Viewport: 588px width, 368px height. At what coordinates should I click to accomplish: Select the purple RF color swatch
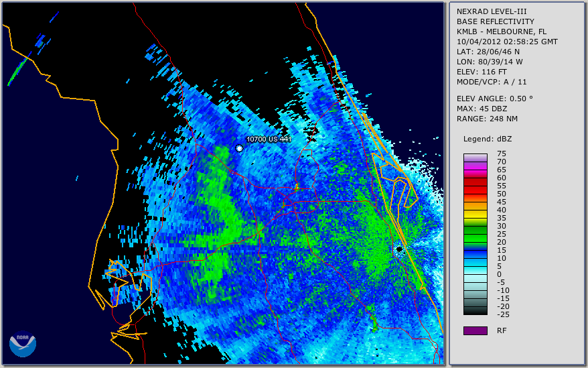click(x=475, y=330)
